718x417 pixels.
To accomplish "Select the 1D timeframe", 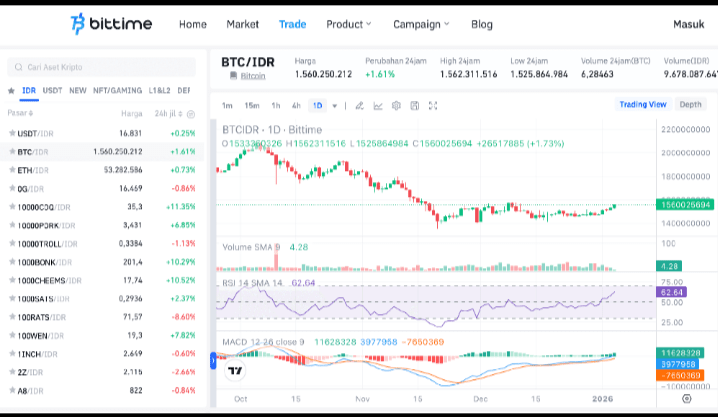I will coord(317,106).
